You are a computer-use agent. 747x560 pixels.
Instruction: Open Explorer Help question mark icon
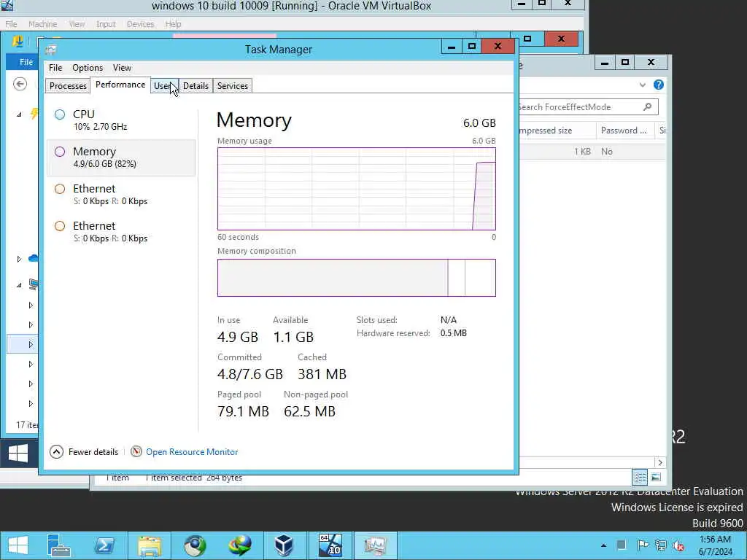(659, 85)
